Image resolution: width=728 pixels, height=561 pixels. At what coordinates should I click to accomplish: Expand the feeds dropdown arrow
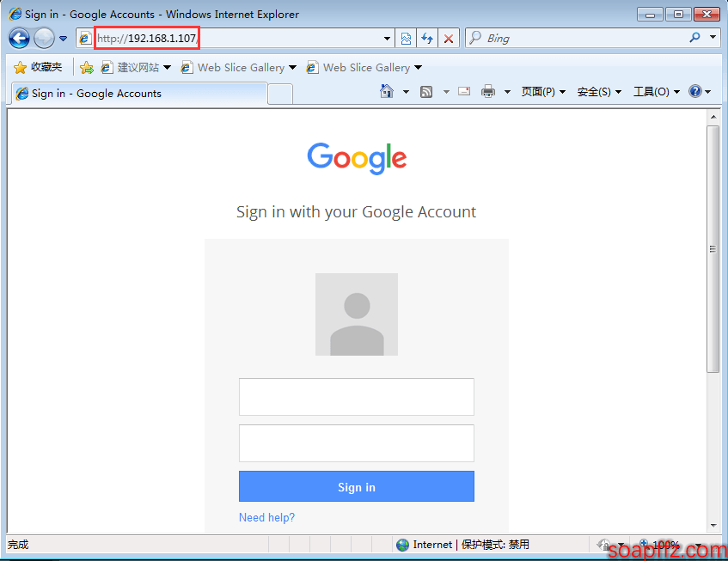446,92
